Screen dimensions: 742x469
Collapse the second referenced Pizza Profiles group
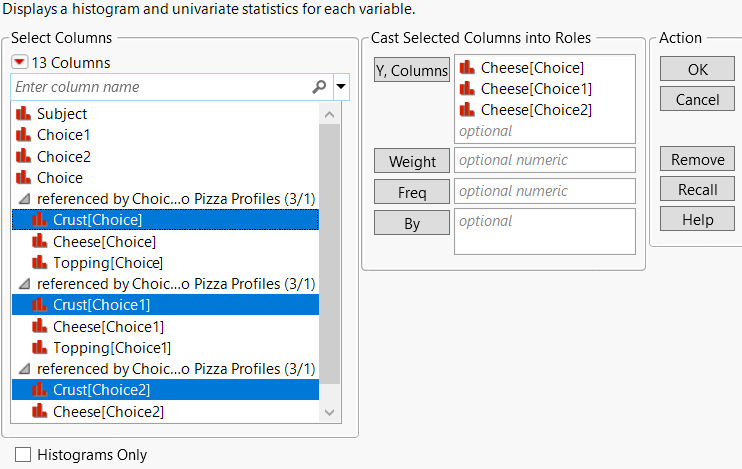coord(25,284)
